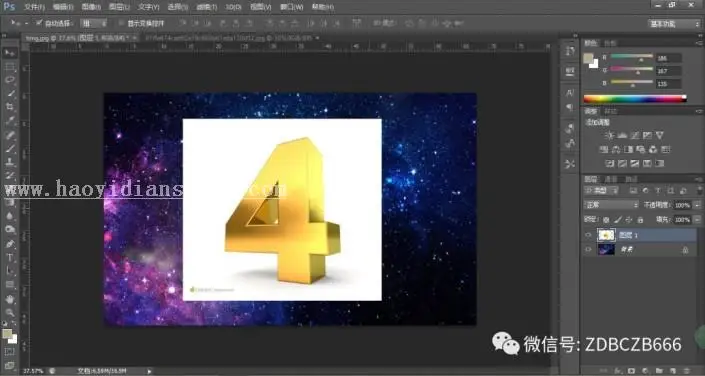
Task: Select the Magic Wand tool
Action: [9, 94]
